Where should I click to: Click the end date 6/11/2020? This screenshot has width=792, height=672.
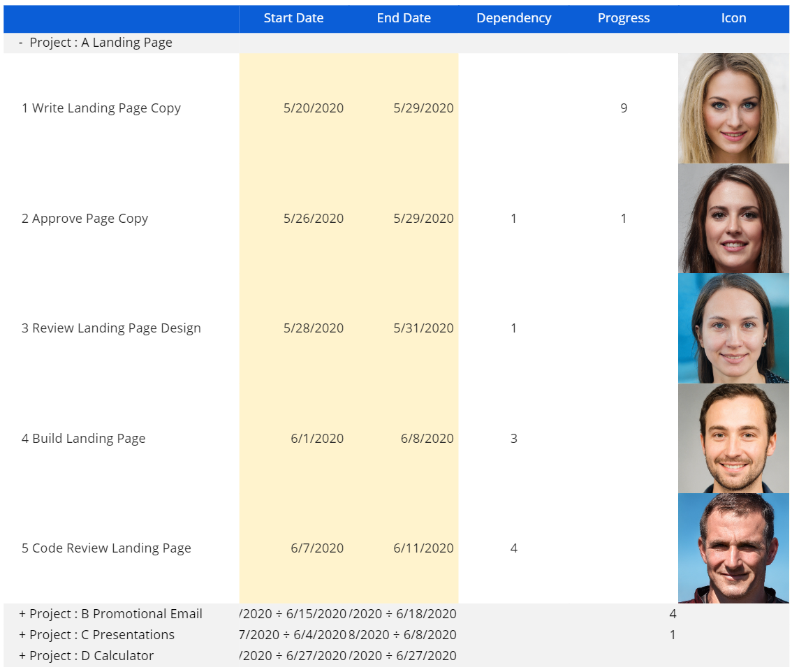423,548
